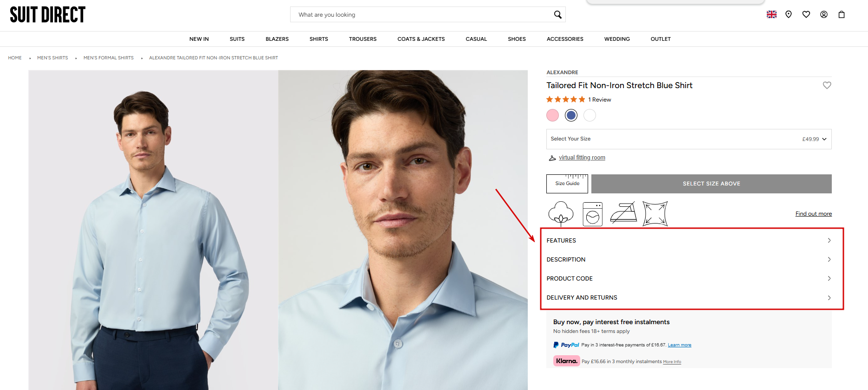The width and height of the screenshot is (868, 390).
Task: Open the store locator pin icon
Action: pyautogui.click(x=788, y=14)
